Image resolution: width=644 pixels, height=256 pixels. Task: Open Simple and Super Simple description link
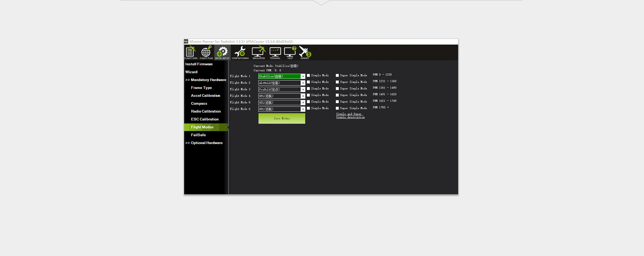350,116
